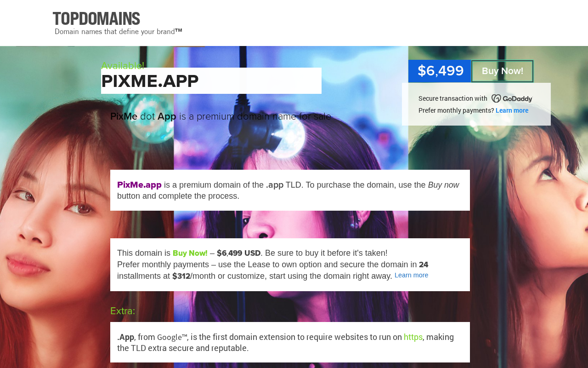Image resolution: width=588 pixels, height=368 pixels.
Task: Click the Extra: section heading
Action: (x=123, y=311)
